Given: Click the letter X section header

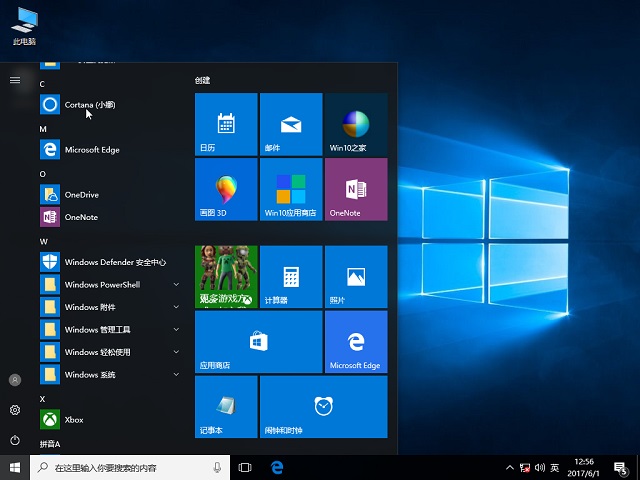Looking at the screenshot, I should [42, 399].
